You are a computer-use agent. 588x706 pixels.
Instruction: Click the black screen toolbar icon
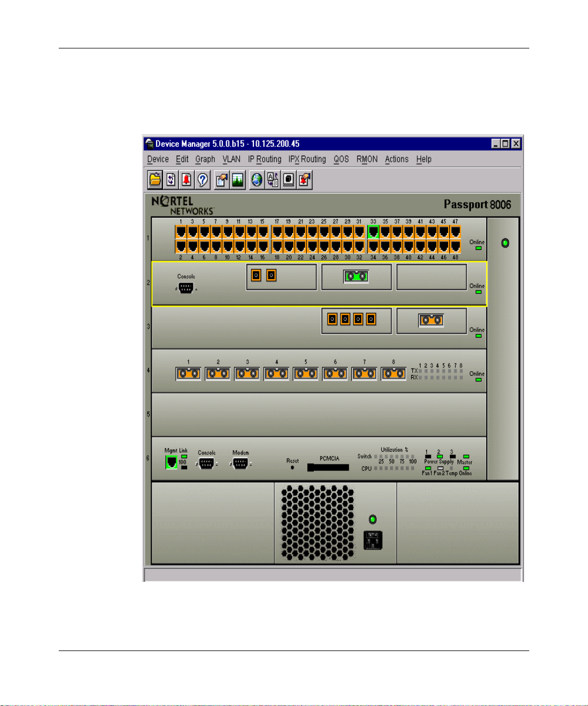coord(288,180)
